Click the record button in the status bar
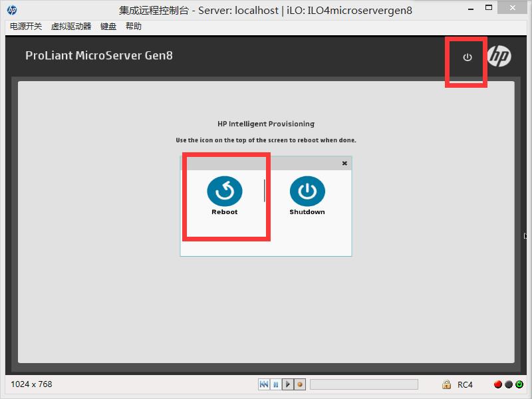 pyautogui.click(x=299, y=384)
